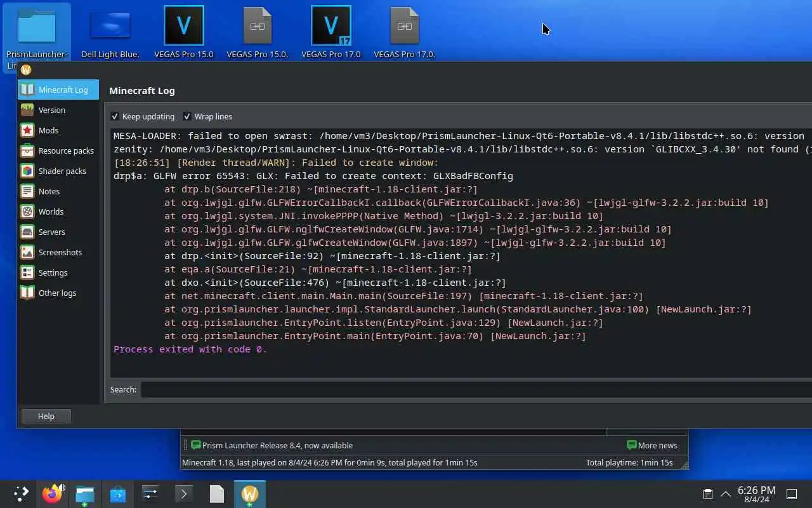Click the 'Process exited with code 0.' log line
Screen dimensions: 812x508
click(x=190, y=349)
